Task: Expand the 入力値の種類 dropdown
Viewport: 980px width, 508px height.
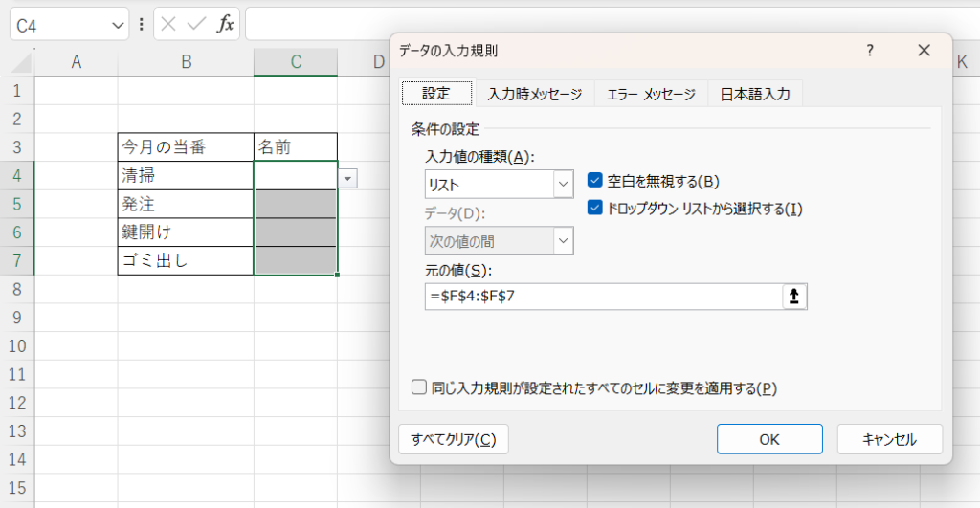Action: [x=562, y=184]
